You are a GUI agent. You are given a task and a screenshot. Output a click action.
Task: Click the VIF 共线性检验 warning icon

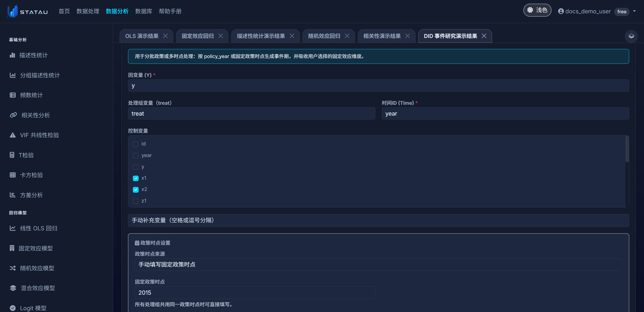click(13, 135)
